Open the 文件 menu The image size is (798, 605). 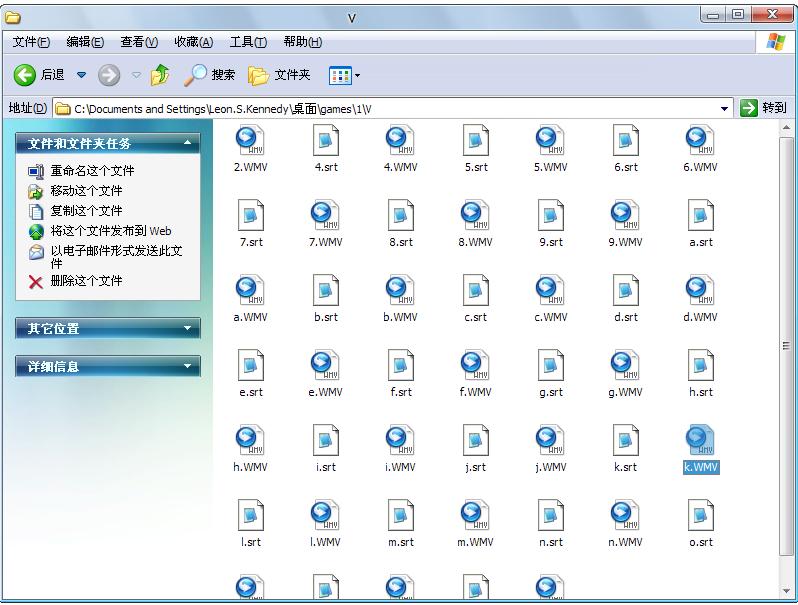click(31, 42)
